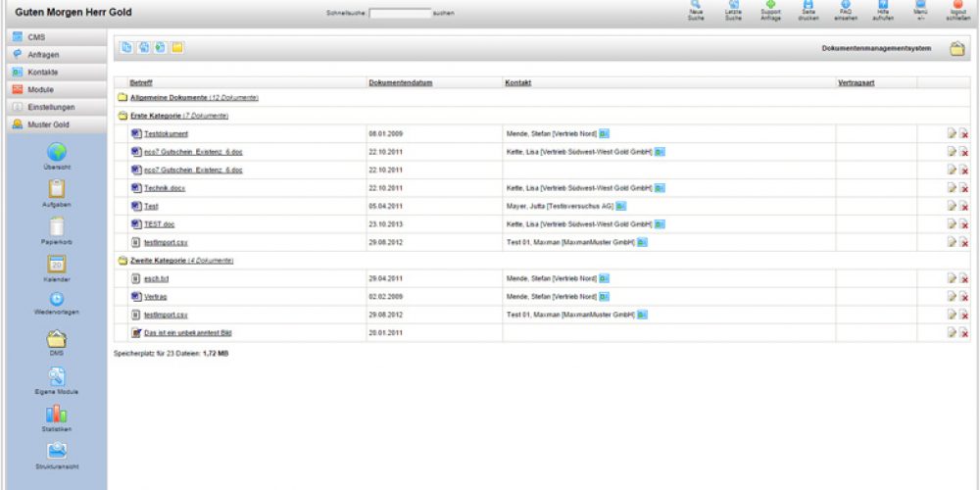Edit the Vertrag document row
This screenshot has height=490, width=980.
[x=951, y=296]
